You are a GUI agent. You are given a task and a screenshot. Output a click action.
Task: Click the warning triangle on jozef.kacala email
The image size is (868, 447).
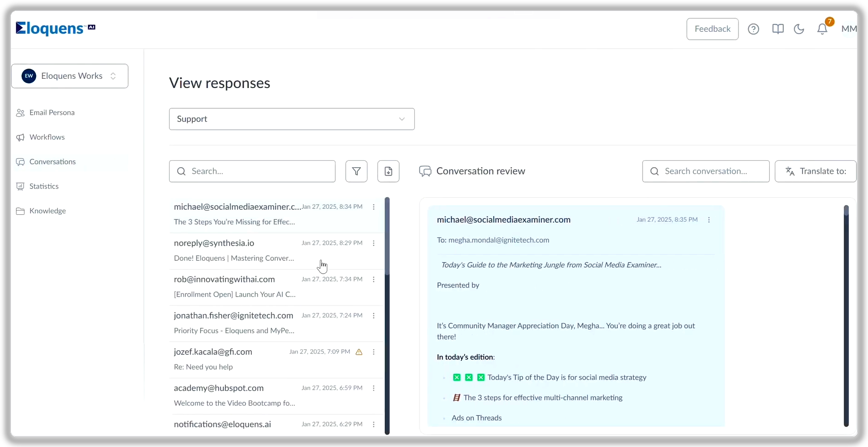tap(359, 352)
